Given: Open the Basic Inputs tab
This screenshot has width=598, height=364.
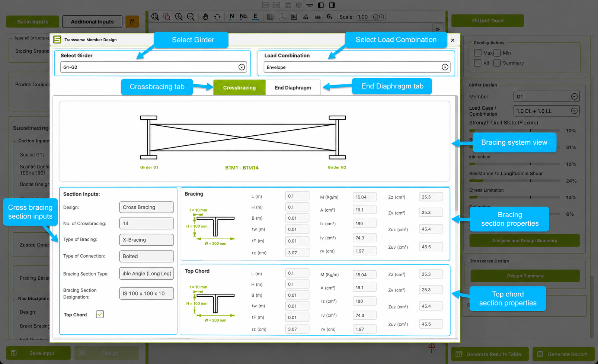Looking at the screenshot, I should [x=33, y=22].
